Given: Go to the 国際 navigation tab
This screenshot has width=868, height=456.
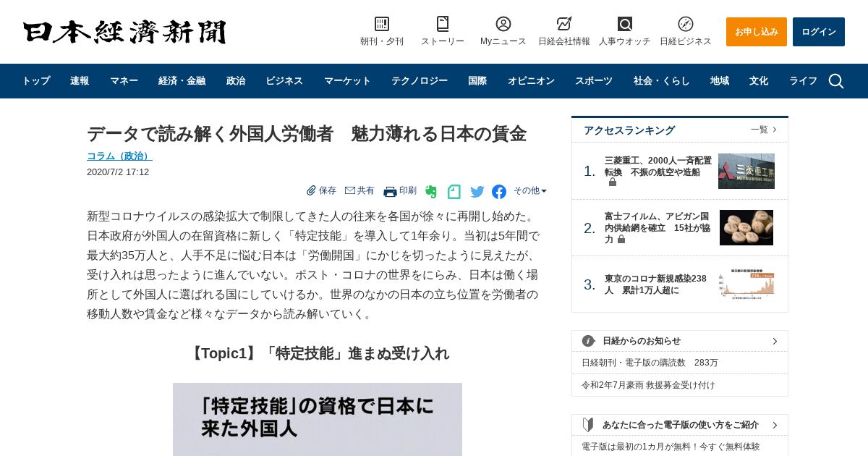Looking at the screenshot, I should (x=477, y=81).
